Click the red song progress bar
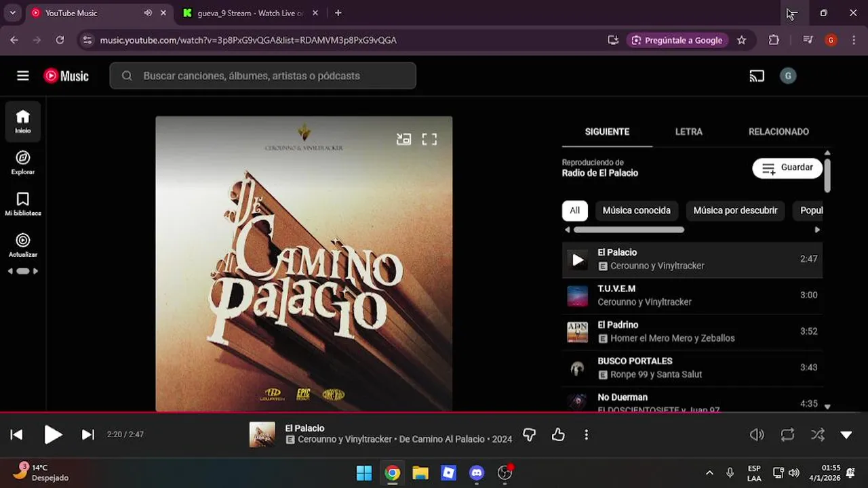This screenshot has height=488, width=868. click(434, 412)
